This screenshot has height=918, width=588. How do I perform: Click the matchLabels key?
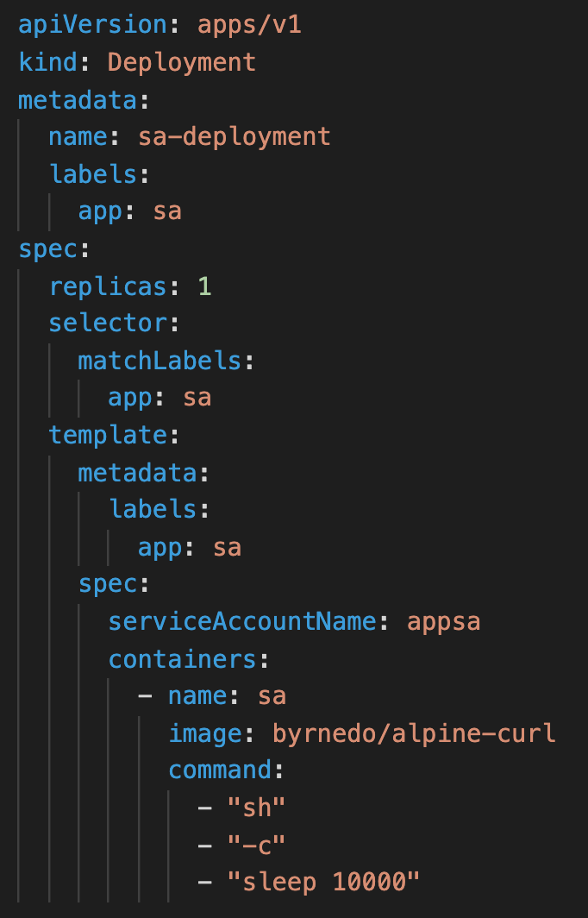[x=160, y=361]
